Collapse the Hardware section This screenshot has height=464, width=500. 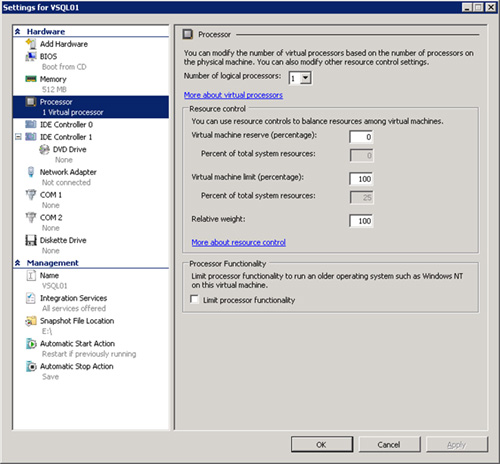18,31
